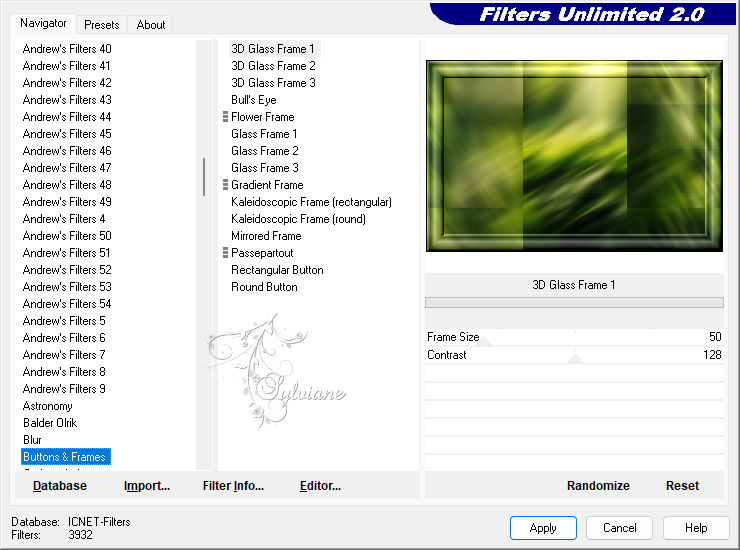Select the Buttons & Frames category
Viewport: 740px width, 550px height.
[66, 457]
